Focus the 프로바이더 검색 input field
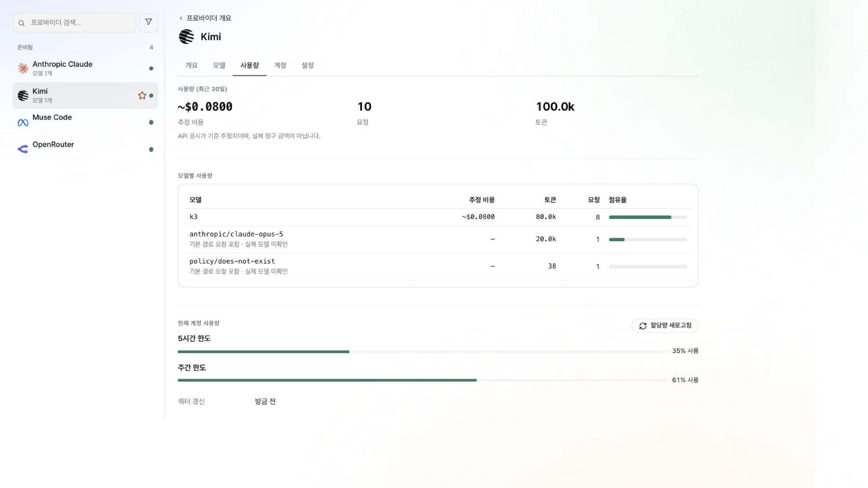This screenshot has height=488, width=868. [x=75, y=23]
